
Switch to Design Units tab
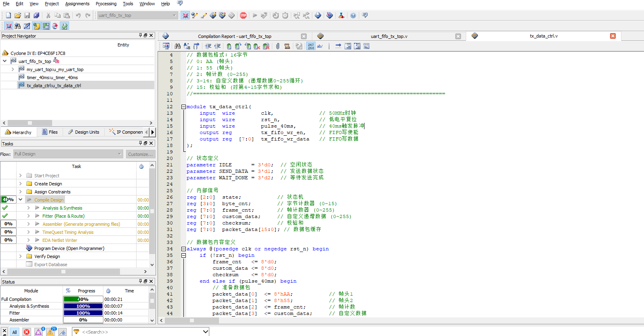tap(84, 132)
